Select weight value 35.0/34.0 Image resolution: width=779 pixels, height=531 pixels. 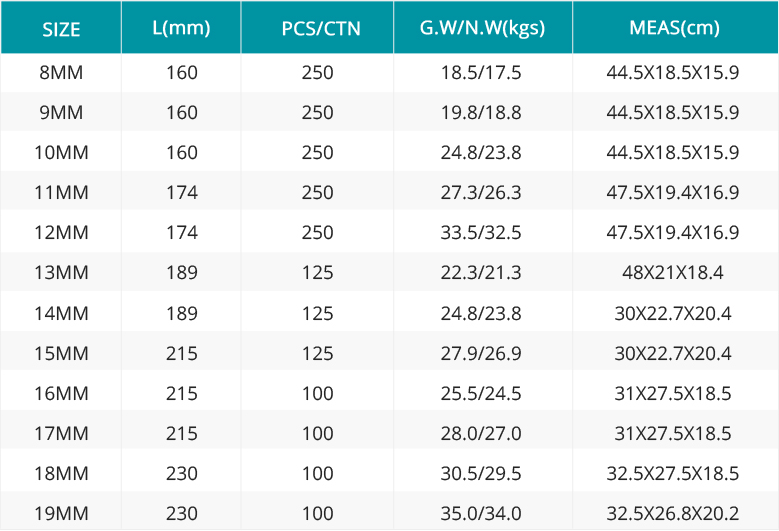click(481, 513)
